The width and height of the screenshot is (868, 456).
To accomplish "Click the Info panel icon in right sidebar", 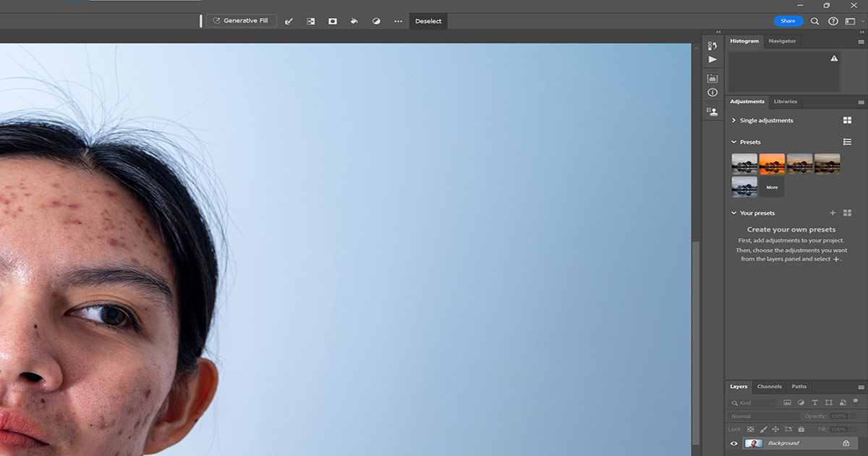I will coord(712,92).
